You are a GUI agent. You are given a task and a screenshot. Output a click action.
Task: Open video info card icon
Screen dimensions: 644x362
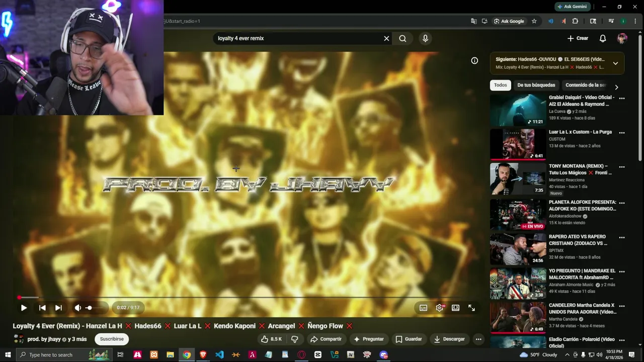click(x=474, y=60)
